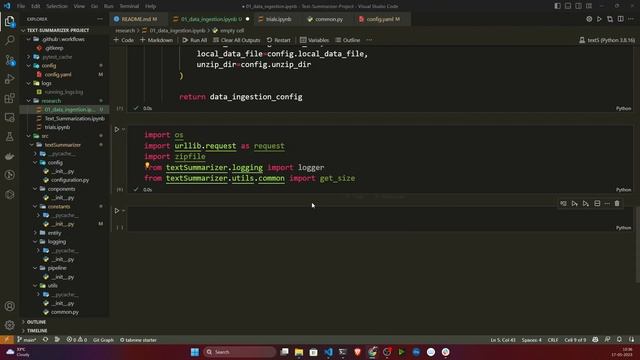
Task: Open the Testing flask view
Action: pyautogui.click(x=10, y=137)
